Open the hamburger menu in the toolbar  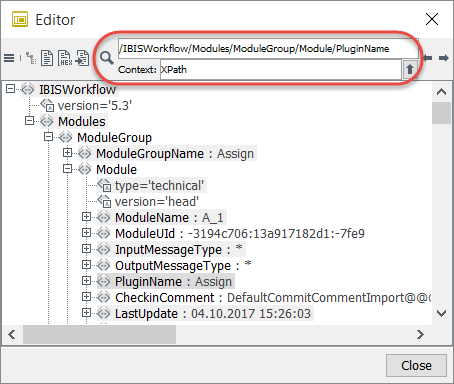(9, 58)
